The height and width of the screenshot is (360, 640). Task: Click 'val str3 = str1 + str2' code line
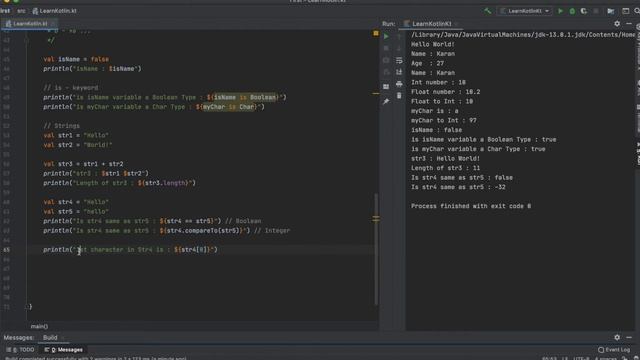coord(83,164)
